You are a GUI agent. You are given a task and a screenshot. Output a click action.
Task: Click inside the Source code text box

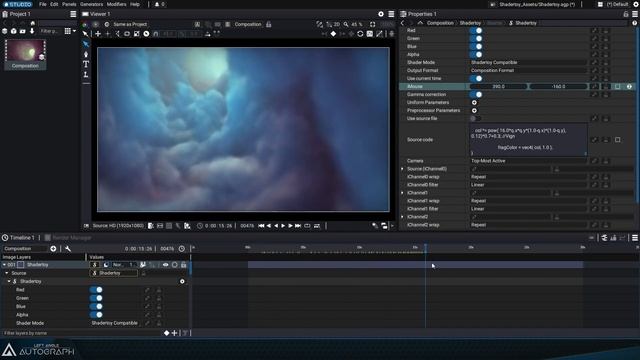click(528, 140)
